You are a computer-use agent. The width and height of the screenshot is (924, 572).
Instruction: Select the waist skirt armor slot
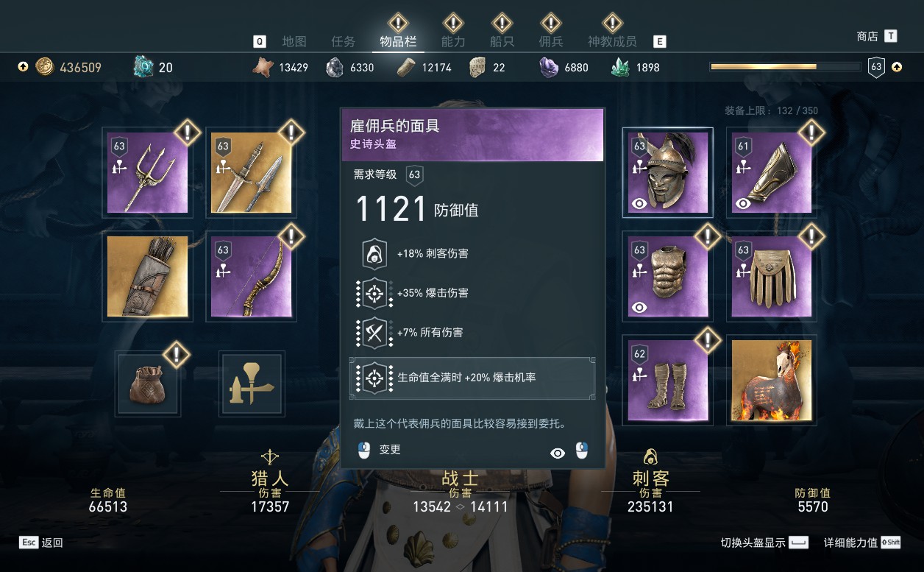(772, 276)
